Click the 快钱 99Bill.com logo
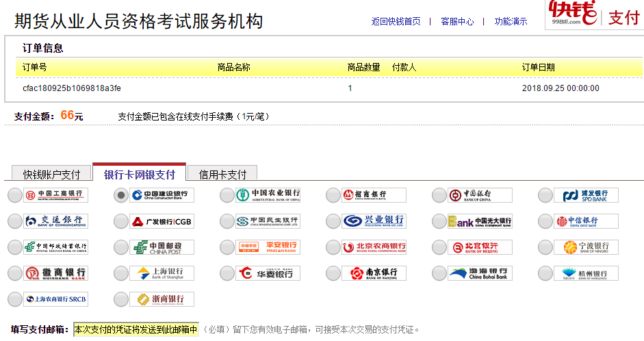 coord(573,13)
